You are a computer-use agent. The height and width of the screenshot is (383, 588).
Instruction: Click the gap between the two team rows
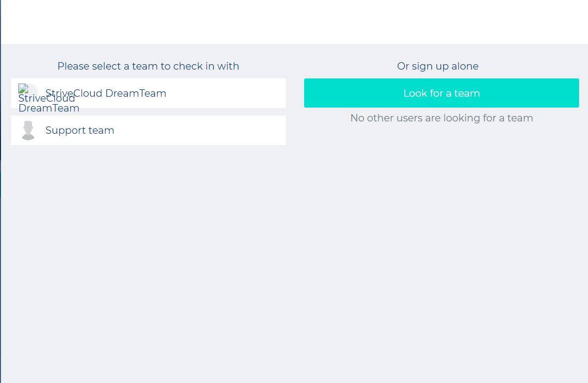pos(148,112)
